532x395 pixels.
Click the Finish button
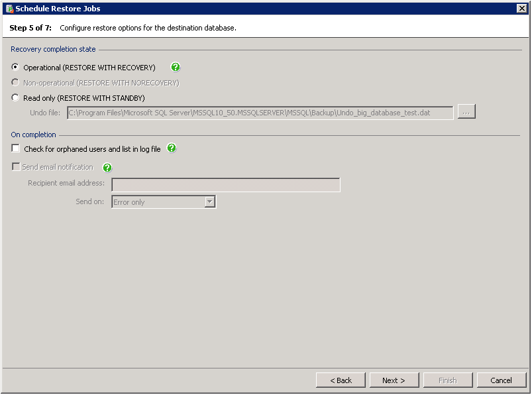(448, 380)
